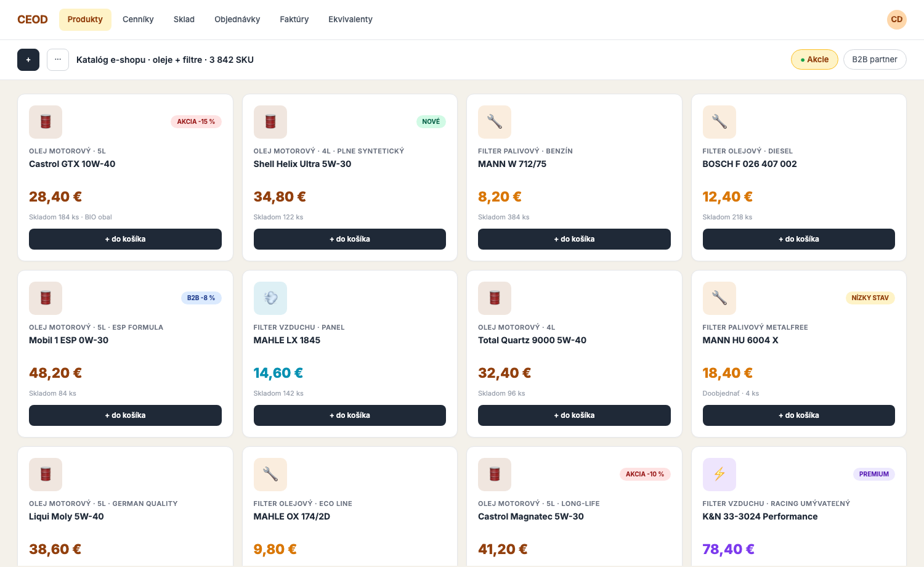Image resolution: width=924 pixels, height=567 pixels.
Task: Click the plus add-product button in the toolbar
Action: (x=28, y=60)
